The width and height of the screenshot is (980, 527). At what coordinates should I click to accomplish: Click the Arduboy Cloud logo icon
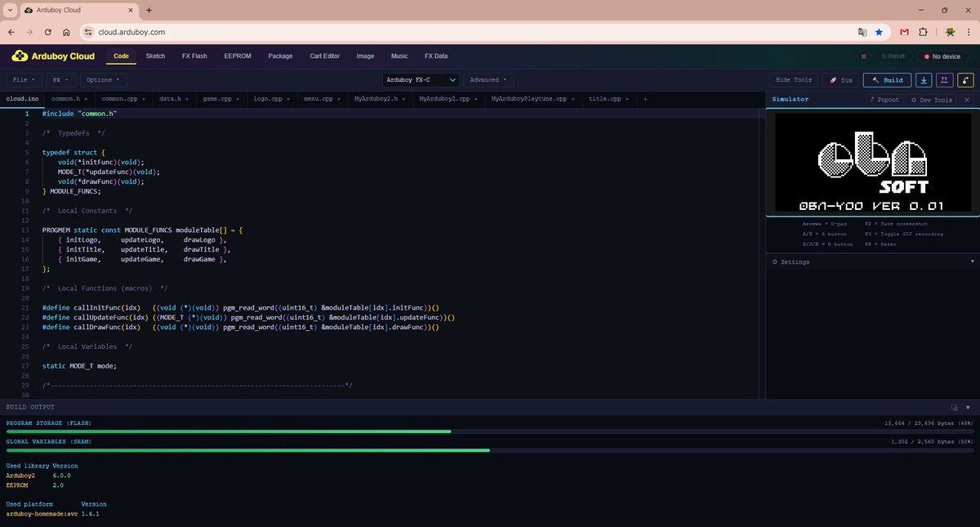click(20, 56)
